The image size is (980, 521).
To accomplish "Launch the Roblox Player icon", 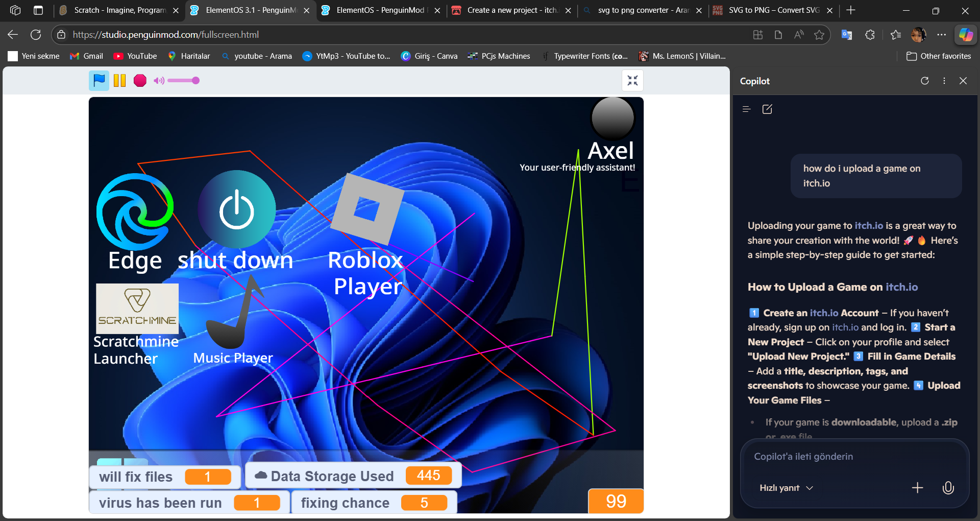I will click(367, 208).
